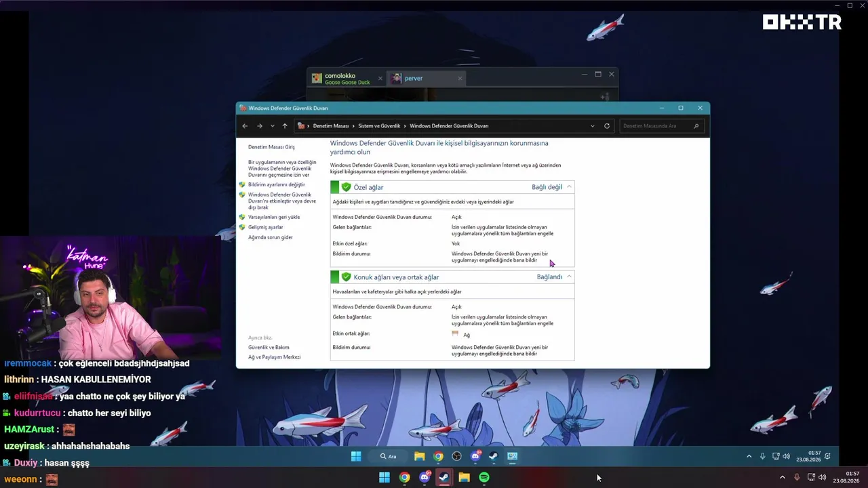Click the Control Panel icon in address bar
The image size is (868, 488).
point(301,126)
